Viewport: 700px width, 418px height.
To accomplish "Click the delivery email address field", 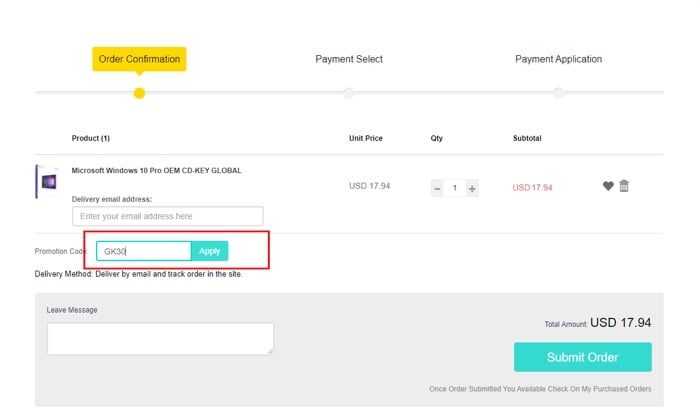I will (x=167, y=216).
